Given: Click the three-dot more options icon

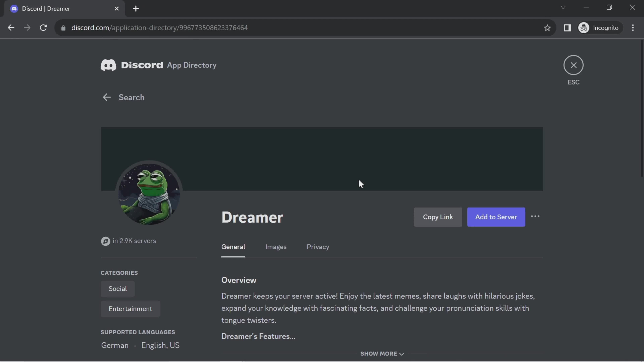Looking at the screenshot, I should (x=535, y=217).
